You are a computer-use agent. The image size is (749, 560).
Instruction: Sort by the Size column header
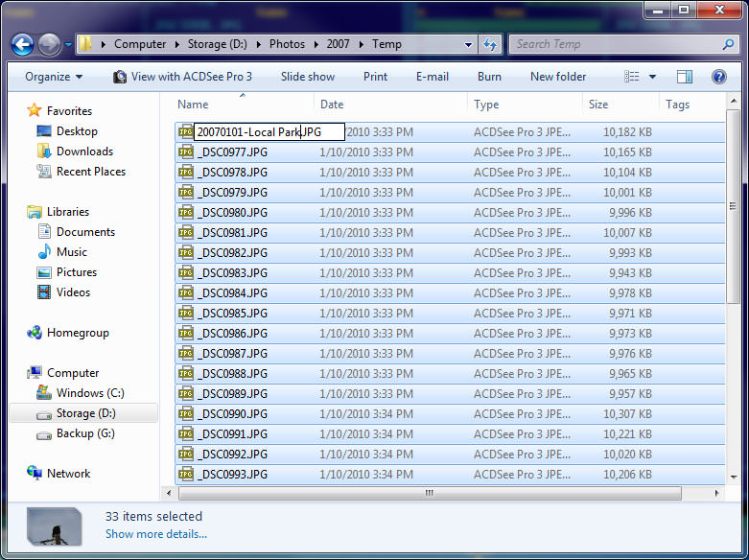(x=598, y=105)
